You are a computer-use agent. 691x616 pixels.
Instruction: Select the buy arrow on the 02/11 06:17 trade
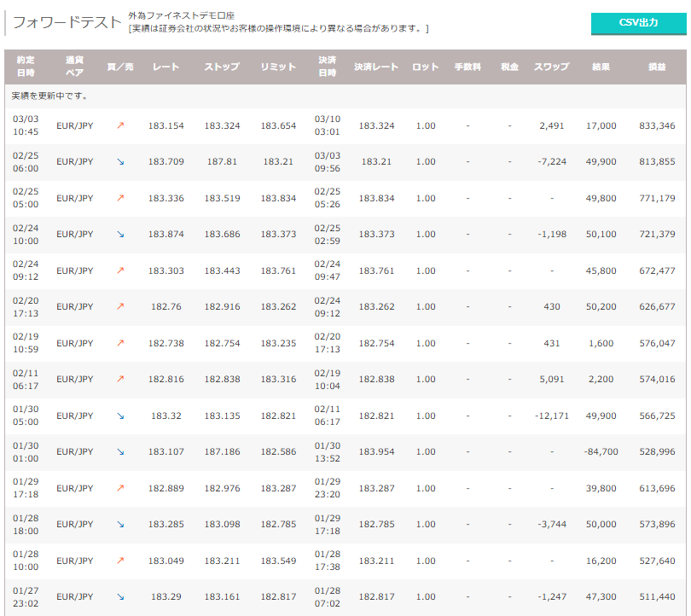[x=120, y=380]
